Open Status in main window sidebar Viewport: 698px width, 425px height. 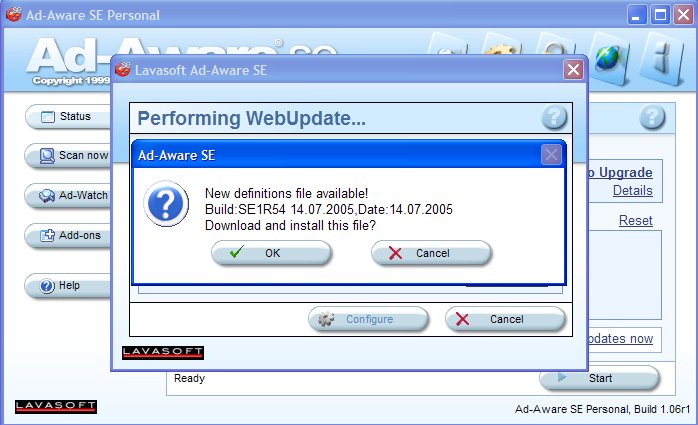pos(68,117)
